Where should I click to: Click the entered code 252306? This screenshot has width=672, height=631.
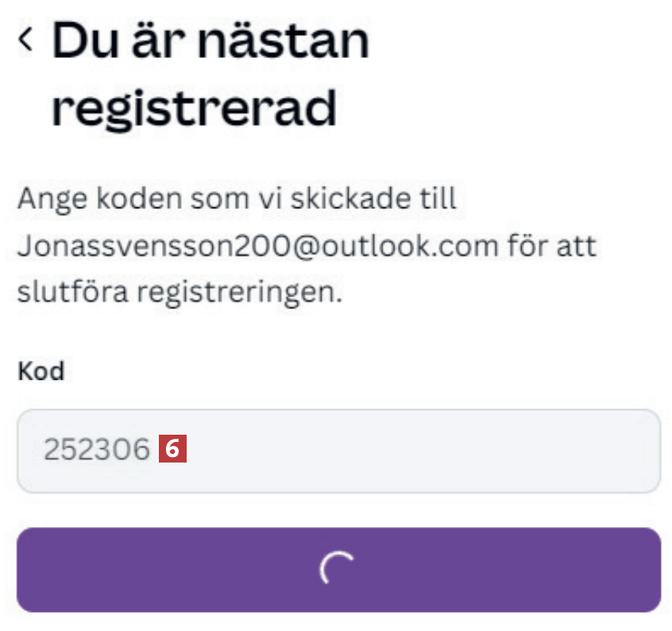pos(96,451)
